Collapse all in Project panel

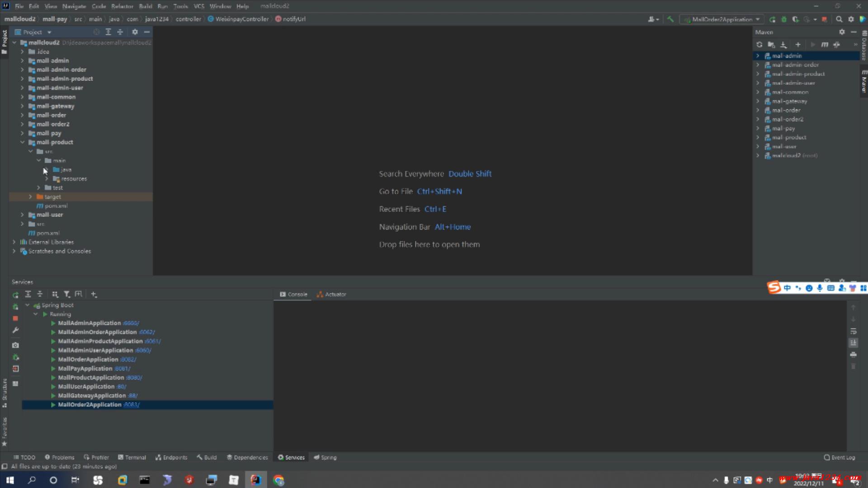tap(120, 32)
